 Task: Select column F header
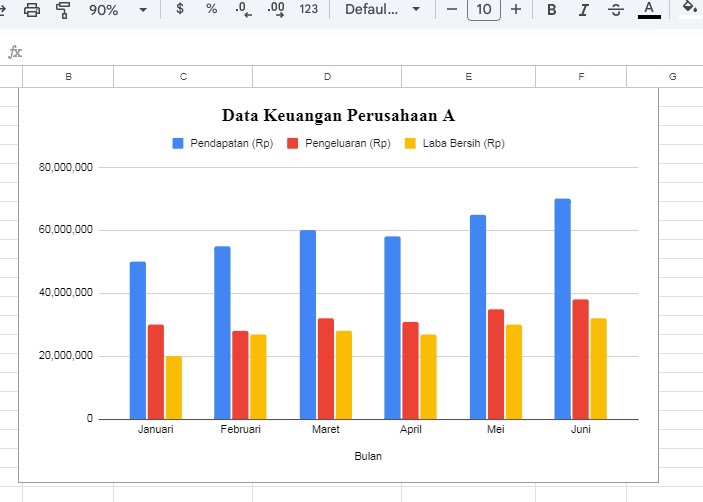pos(581,77)
